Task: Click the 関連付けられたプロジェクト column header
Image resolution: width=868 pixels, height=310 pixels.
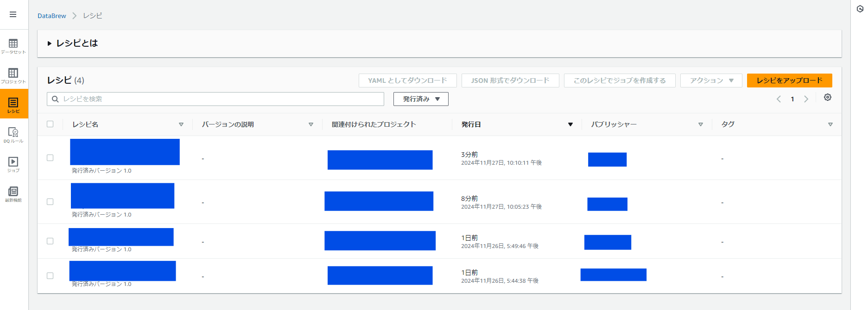Action: point(374,124)
